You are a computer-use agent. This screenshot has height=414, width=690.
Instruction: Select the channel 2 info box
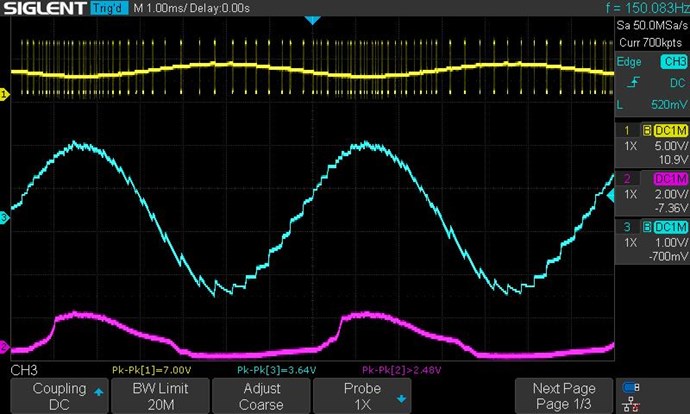pyautogui.click(x=652, y=194)
